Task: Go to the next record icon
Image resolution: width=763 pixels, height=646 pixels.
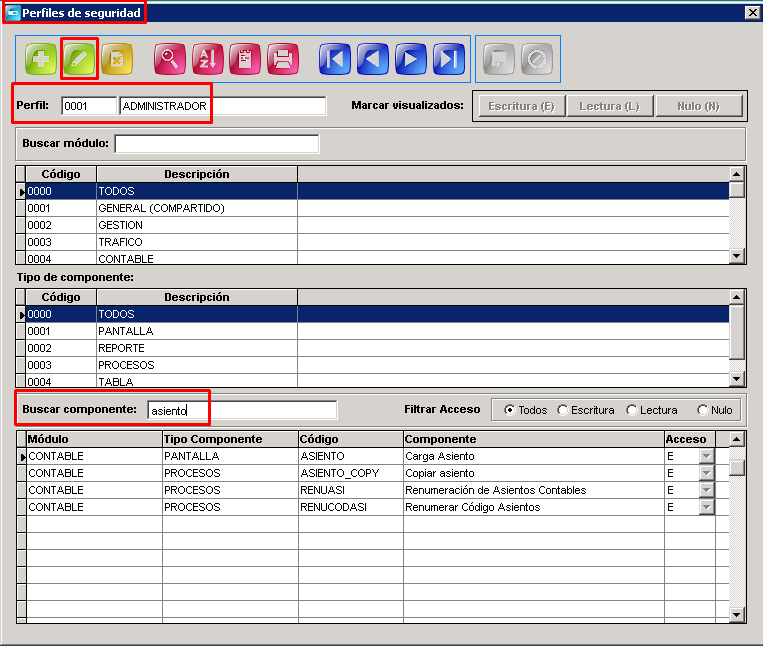Action: pyautogui.click(x=411, y=59)
